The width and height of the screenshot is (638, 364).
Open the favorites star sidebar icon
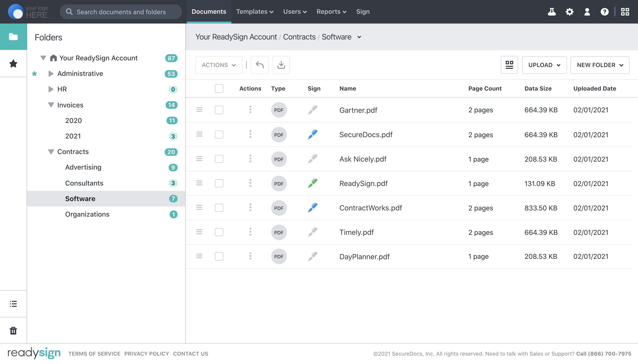click(x=13, y=63)
